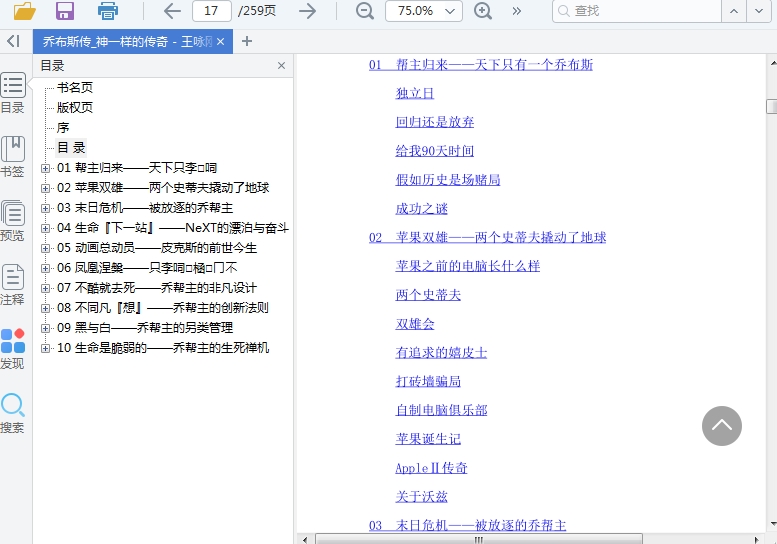
Task: Open the 书签 bookmarks panel
Action: pyautogui.click(x=13, y=157)
